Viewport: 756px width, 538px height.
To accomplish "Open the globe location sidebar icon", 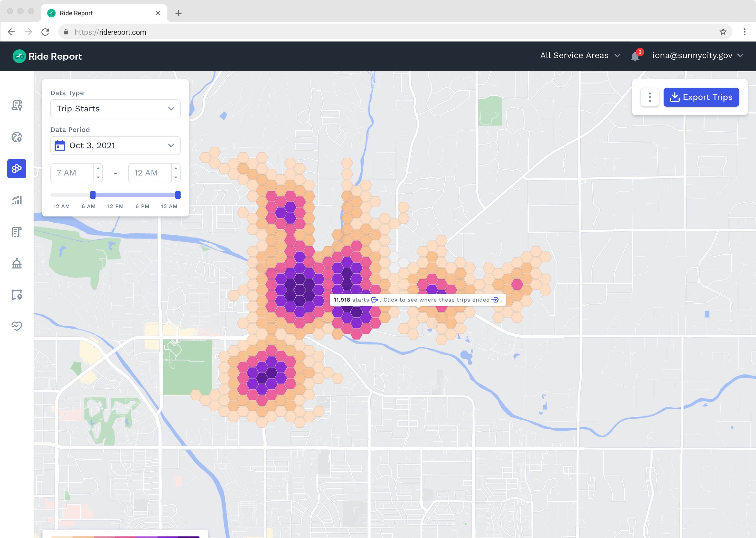I will (x=17, y=137).
